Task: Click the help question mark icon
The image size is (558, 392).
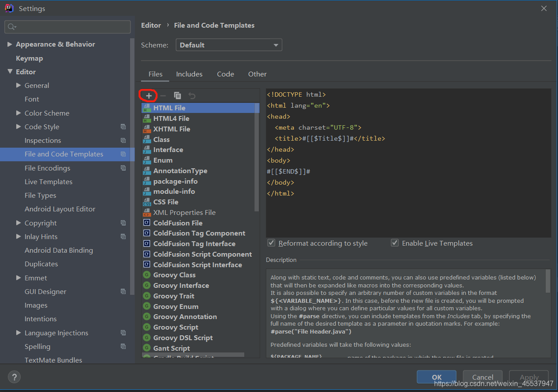Action: click(14, 377)
